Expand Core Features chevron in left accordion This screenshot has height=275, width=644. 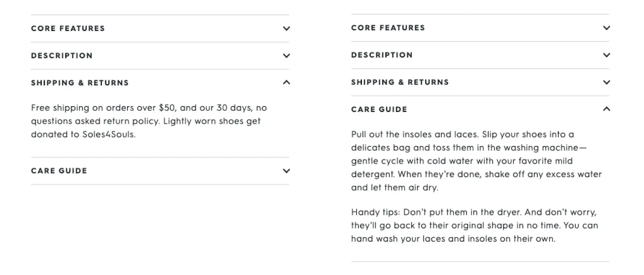tap(286, 29)
